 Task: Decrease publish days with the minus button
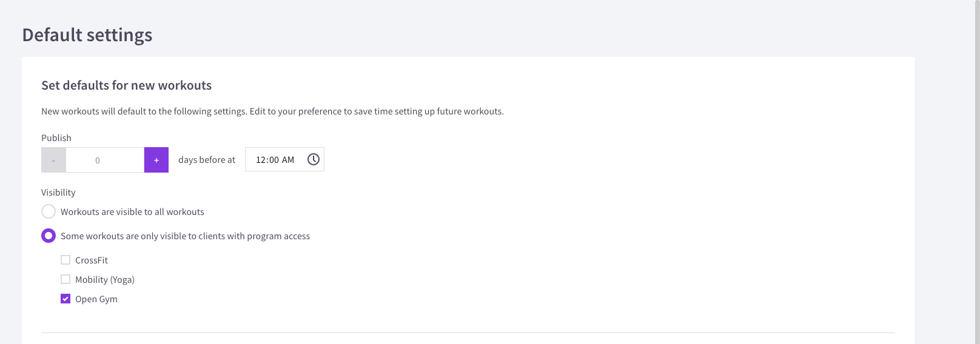(x=53, y=160)
